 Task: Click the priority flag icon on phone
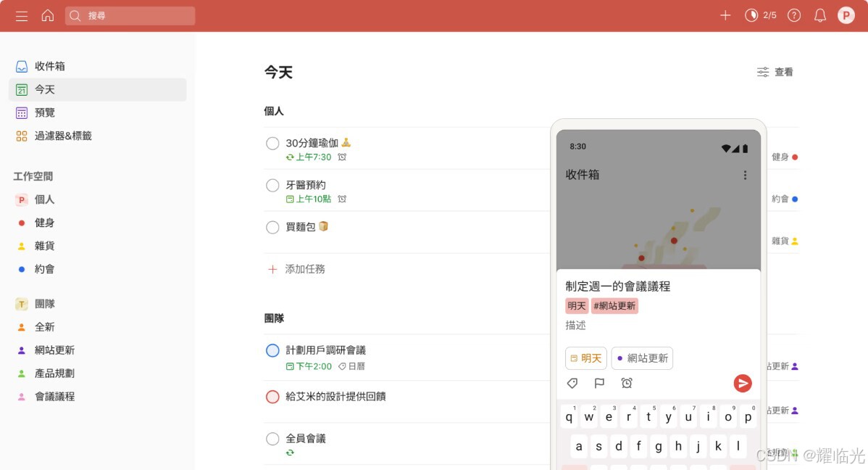[599, 383]
